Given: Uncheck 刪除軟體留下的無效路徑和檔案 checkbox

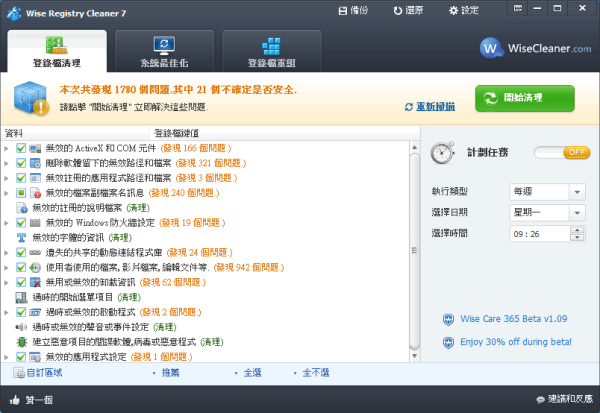Looking at the screenshot, I should (21, 163).
